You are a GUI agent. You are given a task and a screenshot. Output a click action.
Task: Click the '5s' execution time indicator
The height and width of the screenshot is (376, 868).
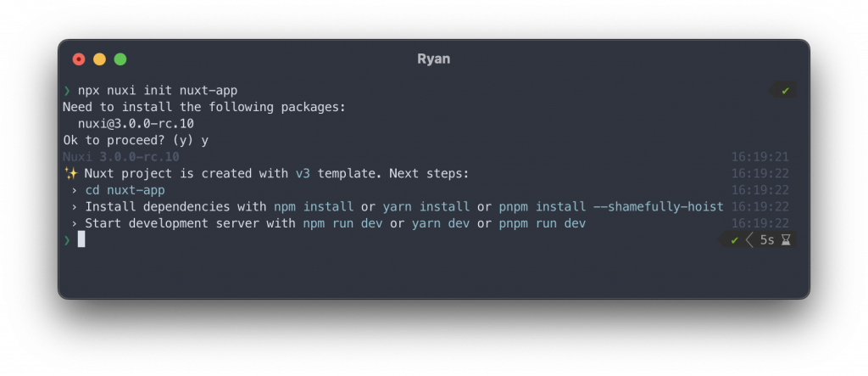[x=766, y=240]
